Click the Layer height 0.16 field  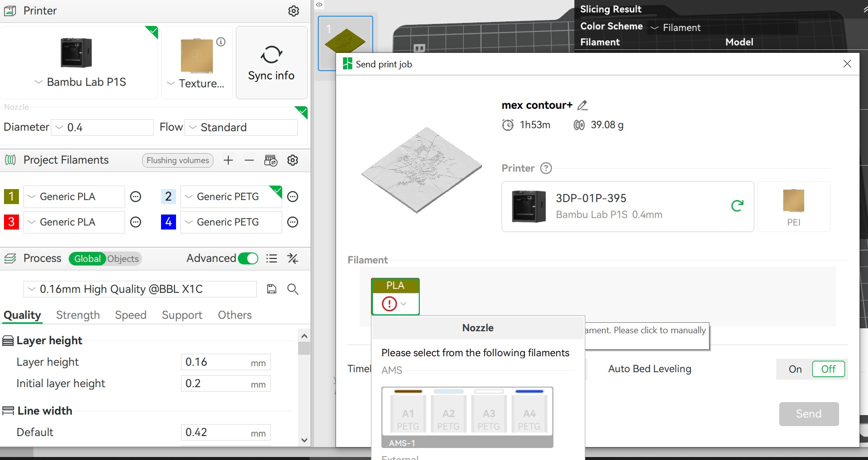tap(226, 362)
